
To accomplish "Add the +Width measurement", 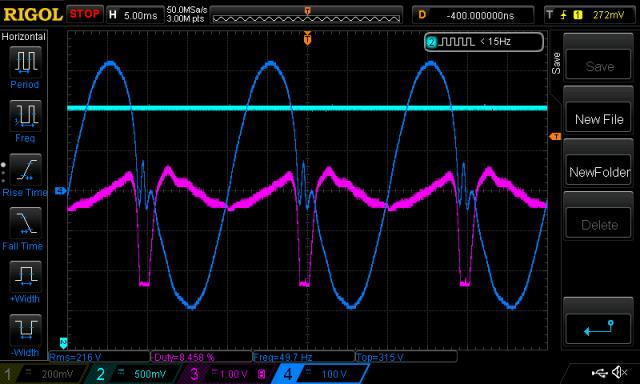I will (x=25, y=276).
